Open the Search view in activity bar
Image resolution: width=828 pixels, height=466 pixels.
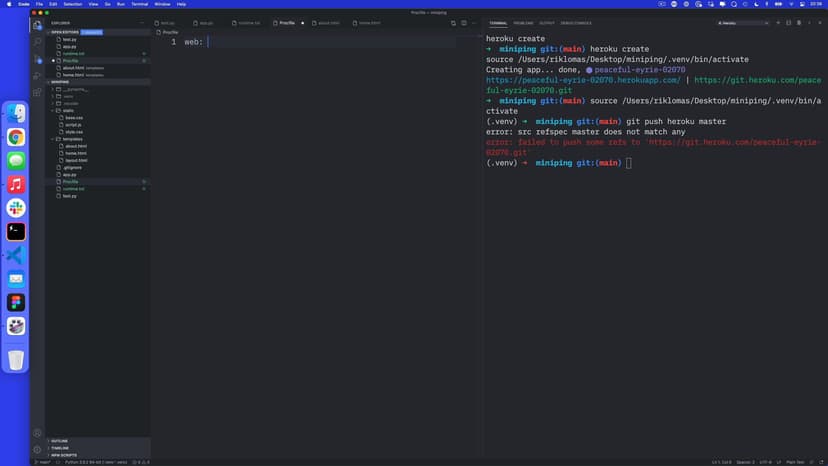coord(37,42)
